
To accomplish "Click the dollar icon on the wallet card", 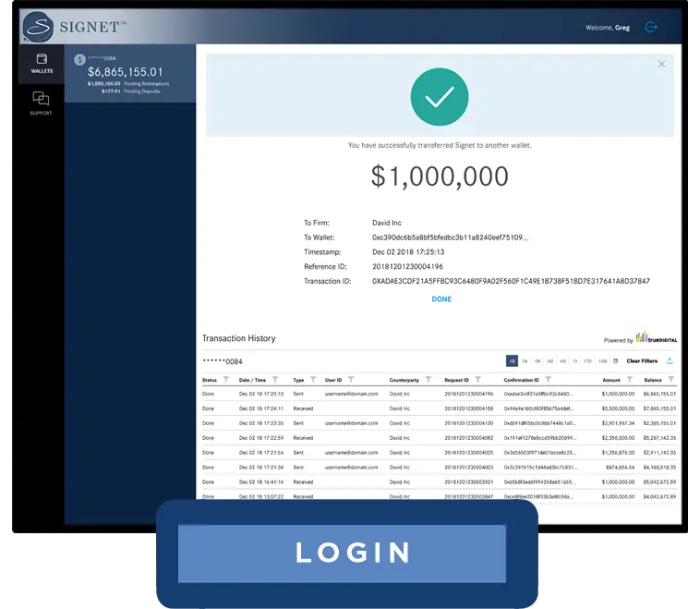I will tap(80, 59).
